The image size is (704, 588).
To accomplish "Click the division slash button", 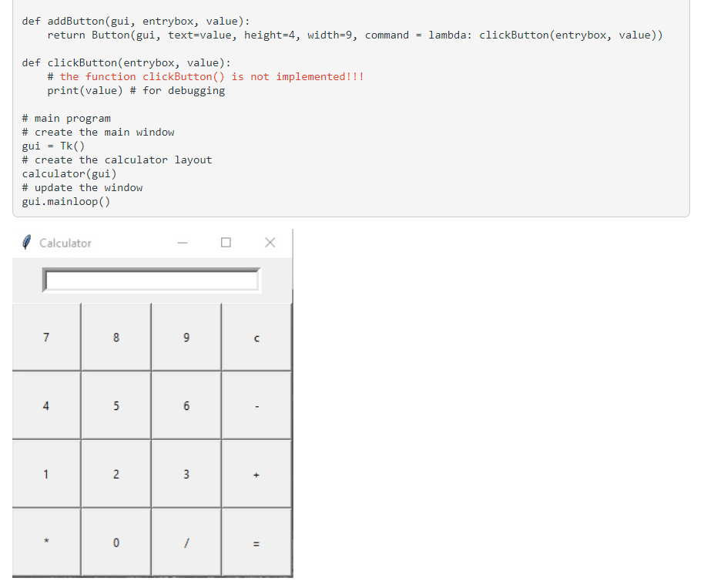I will pos(186,542).
